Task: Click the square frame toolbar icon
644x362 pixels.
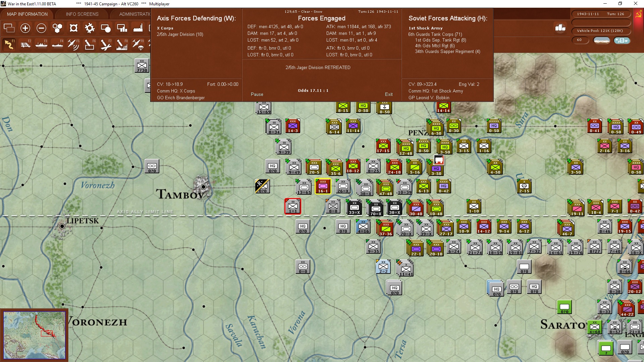Action: (x=73, y=28)
